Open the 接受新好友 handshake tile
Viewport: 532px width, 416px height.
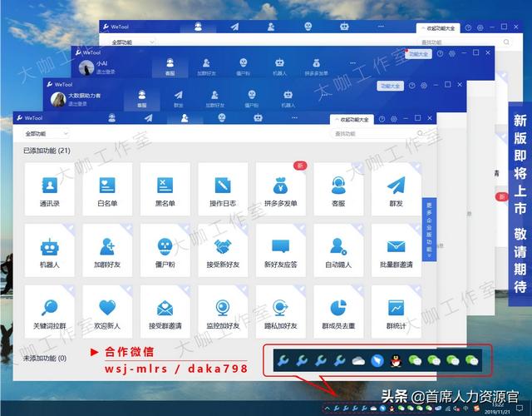pos(223,250)
